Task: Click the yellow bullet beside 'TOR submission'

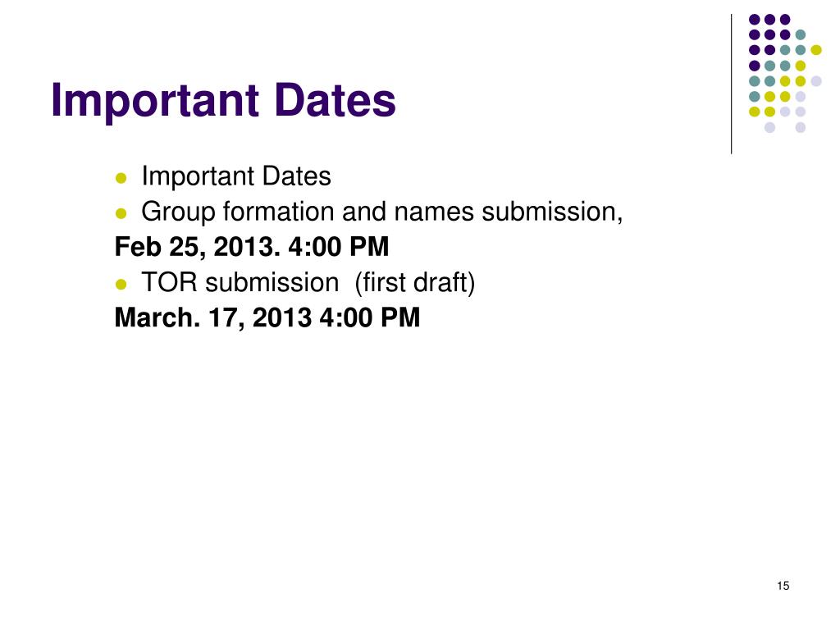Action: pos(121,284)
